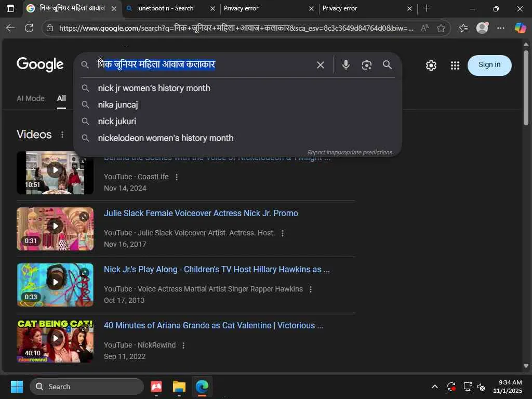Click the Copilot icon in Edge
Image resolution: width=532 pixels, height=399 pixels.
point(520,28)
